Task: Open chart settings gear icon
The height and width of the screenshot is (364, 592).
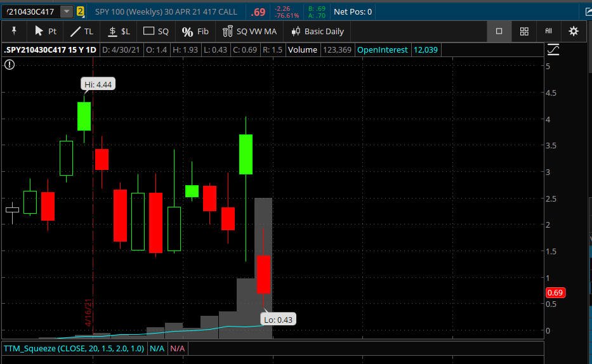Action: [x=574, y=31]
